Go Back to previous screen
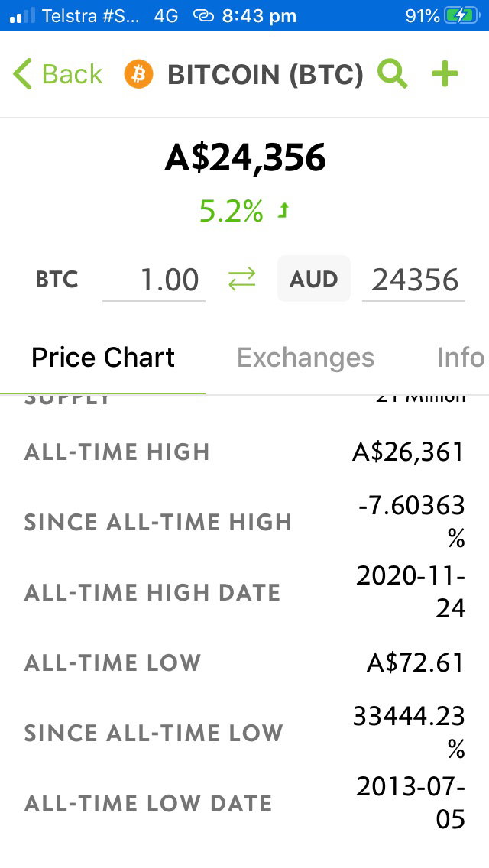489x868 pixels. [x=57, y=74]
